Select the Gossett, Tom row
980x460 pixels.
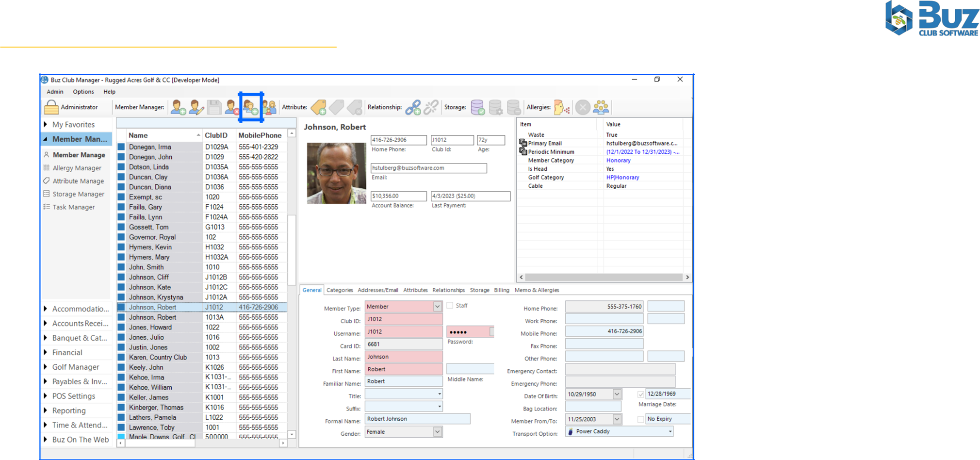point(202,227)
